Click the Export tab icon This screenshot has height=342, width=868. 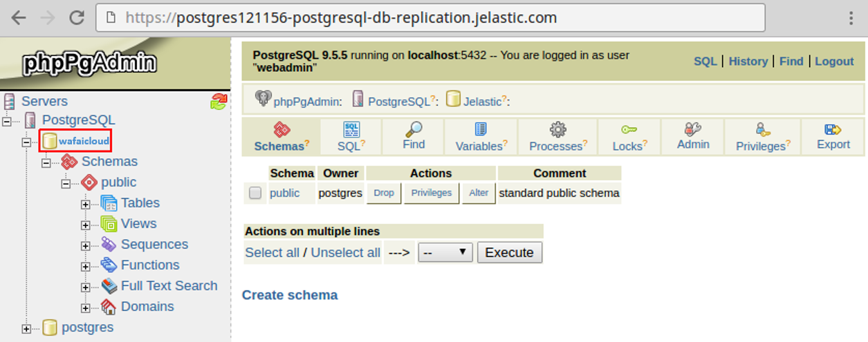click(833, 129)
